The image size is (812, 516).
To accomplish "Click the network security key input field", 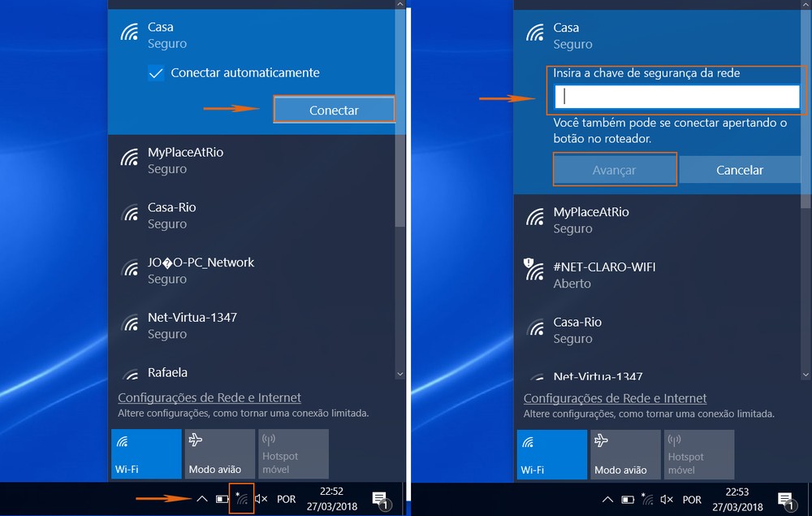I will (677, 97).
